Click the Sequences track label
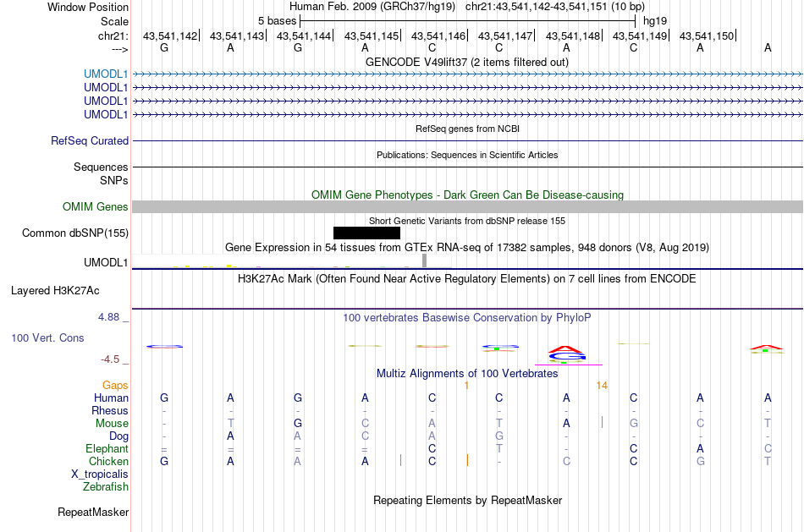The height and width of the screenshot is (532, 804). coord(101,167)
